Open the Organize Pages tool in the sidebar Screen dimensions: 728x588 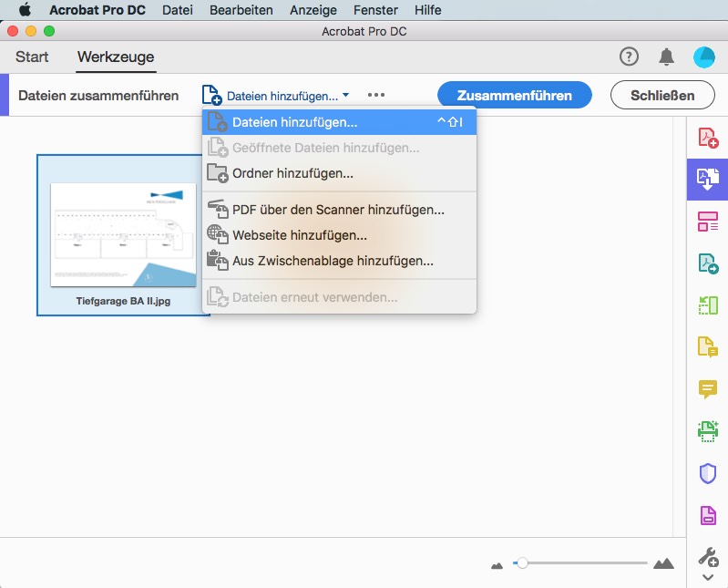(x=708, y=222)
